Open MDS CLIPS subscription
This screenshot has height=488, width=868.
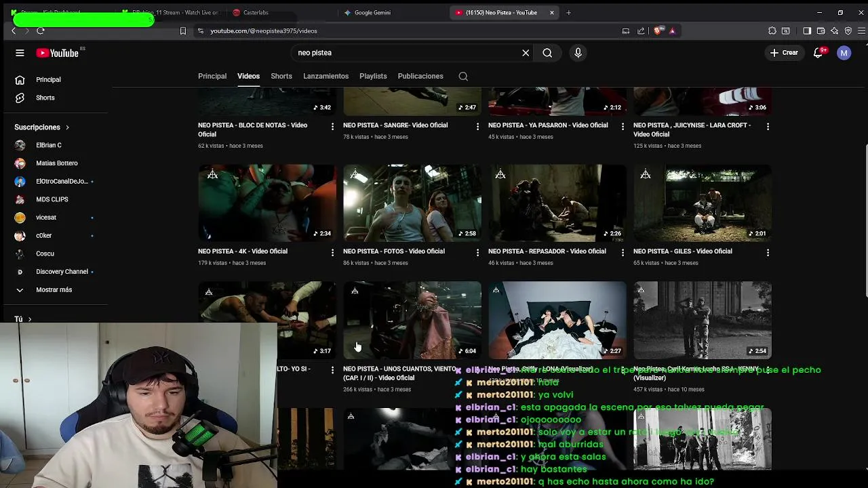pyautogui.click(x=54, y=199)
